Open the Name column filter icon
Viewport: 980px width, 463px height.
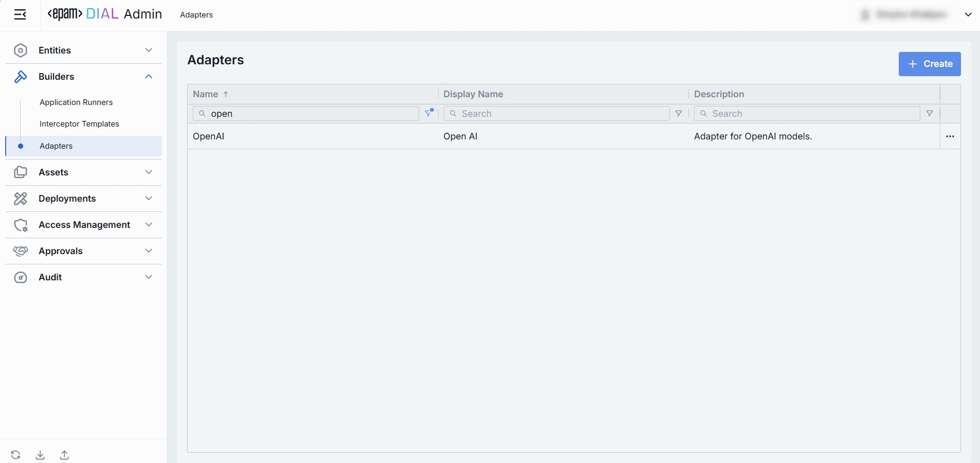(x=429, y=113)
